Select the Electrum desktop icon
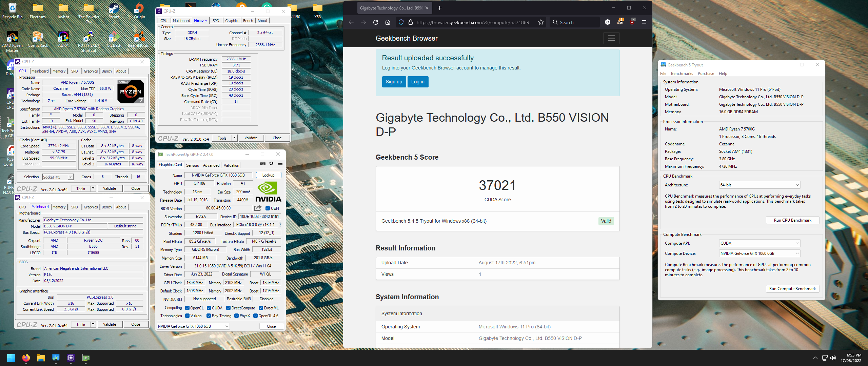 38,11
